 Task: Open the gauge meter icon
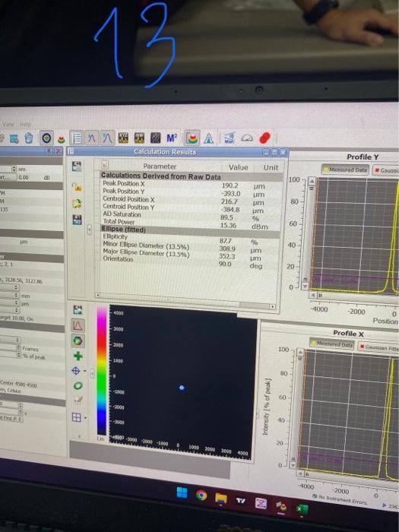[247, 138]
